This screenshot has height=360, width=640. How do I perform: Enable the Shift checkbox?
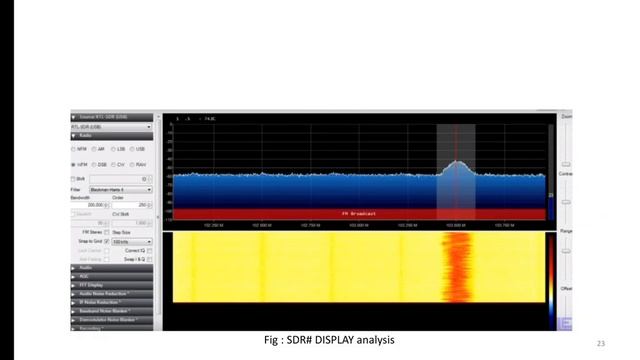[x=73, y=179]
